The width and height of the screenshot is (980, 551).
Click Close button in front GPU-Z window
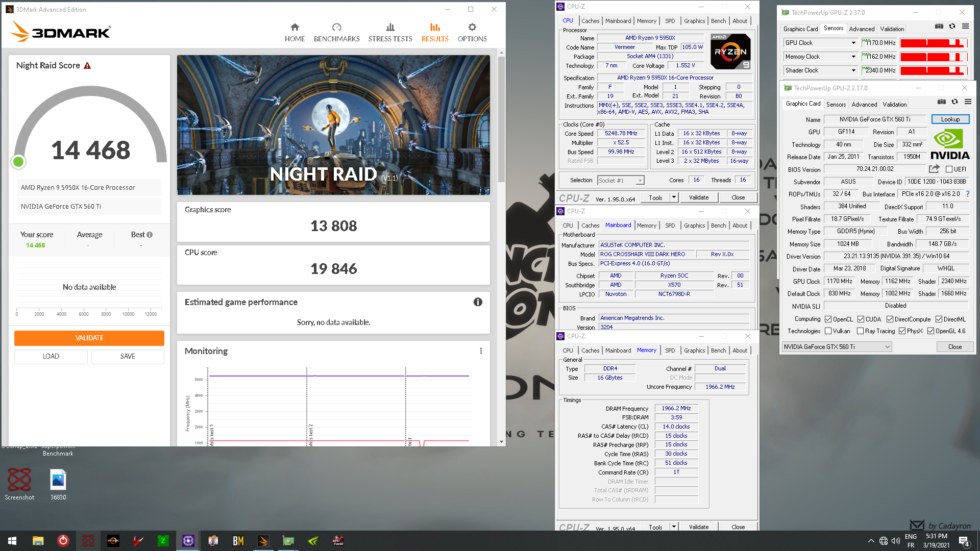tap(954, 347)
